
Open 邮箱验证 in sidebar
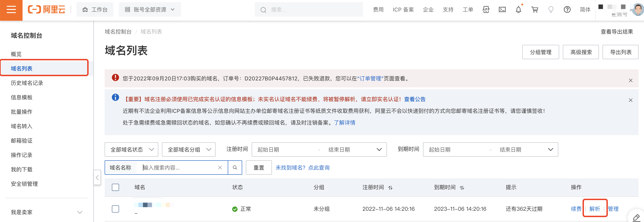pos(22,140)
